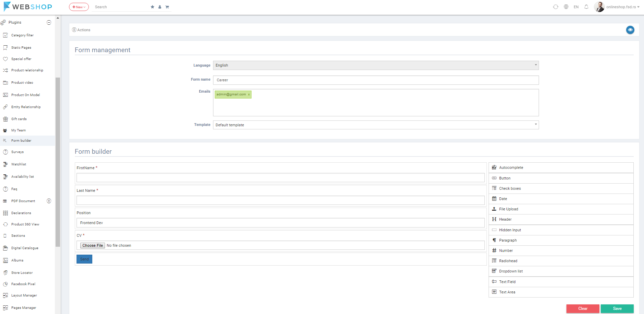This screenshot has width=644, height=314.
Task: Open the globe icon in header
Action: (x=566, y=7)
